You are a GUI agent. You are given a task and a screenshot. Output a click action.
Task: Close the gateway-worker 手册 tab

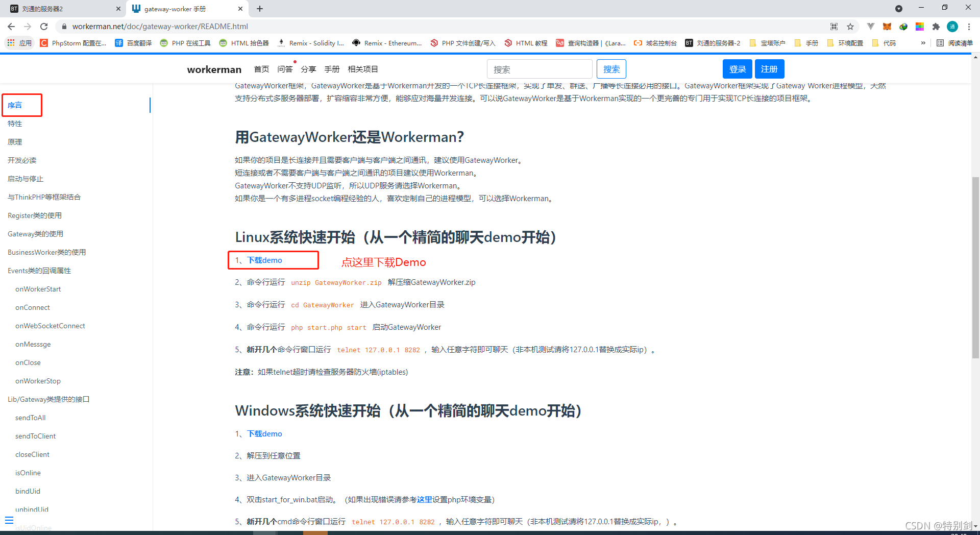pyautogui.click(x=240, y=9)
